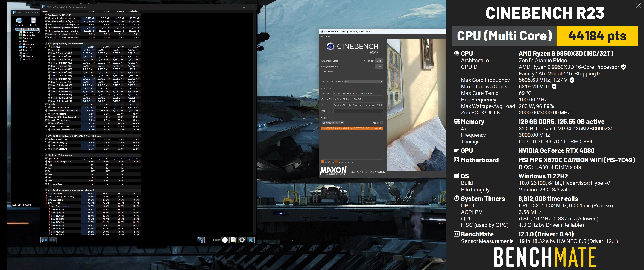The height and width of the screenshot is (270, 644).
Task: Open the Details dropdown in Ranking
Action: pos(381,123)
